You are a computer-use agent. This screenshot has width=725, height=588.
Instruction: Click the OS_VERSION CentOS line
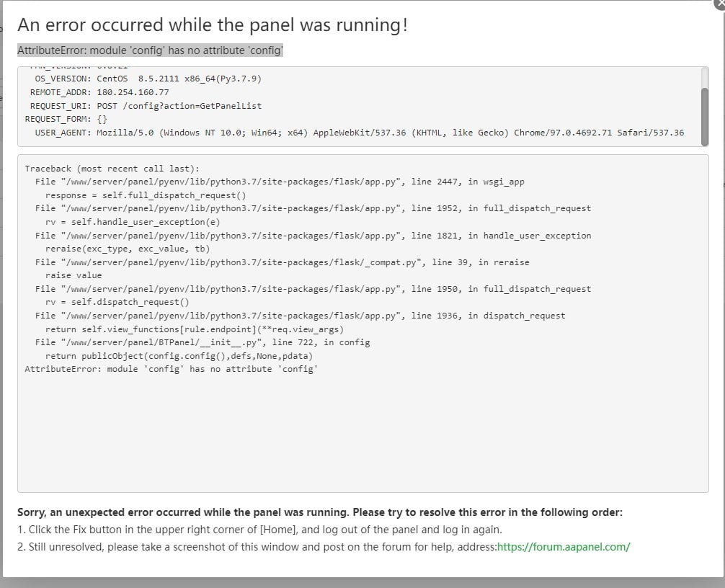148,79
